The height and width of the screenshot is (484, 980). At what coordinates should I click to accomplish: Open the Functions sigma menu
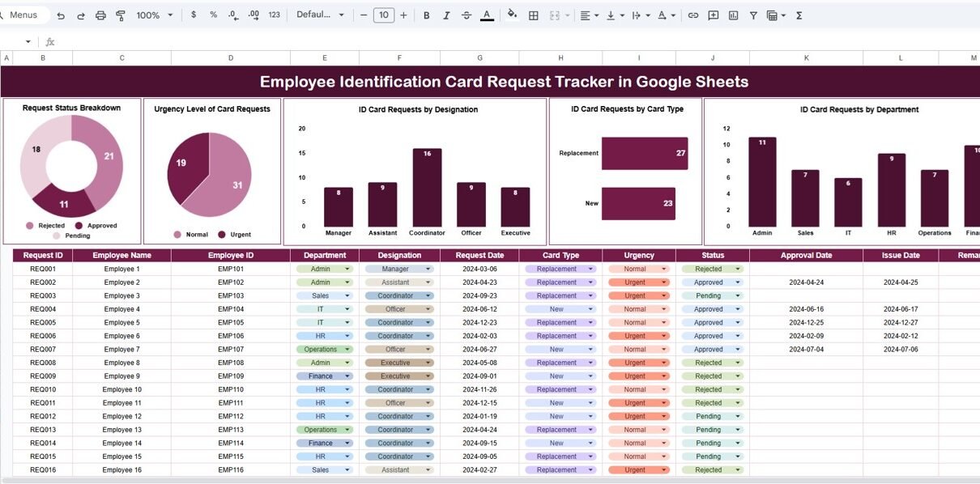(x=799, y=15)
